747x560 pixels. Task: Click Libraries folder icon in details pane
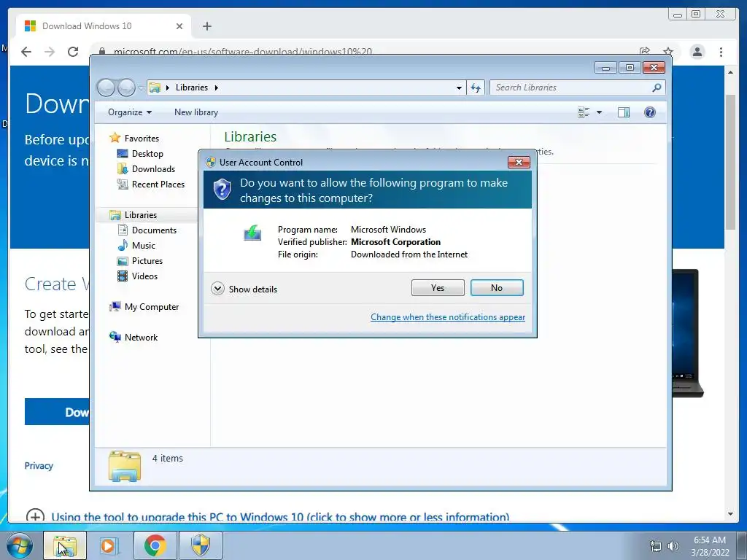click(124, 466)
